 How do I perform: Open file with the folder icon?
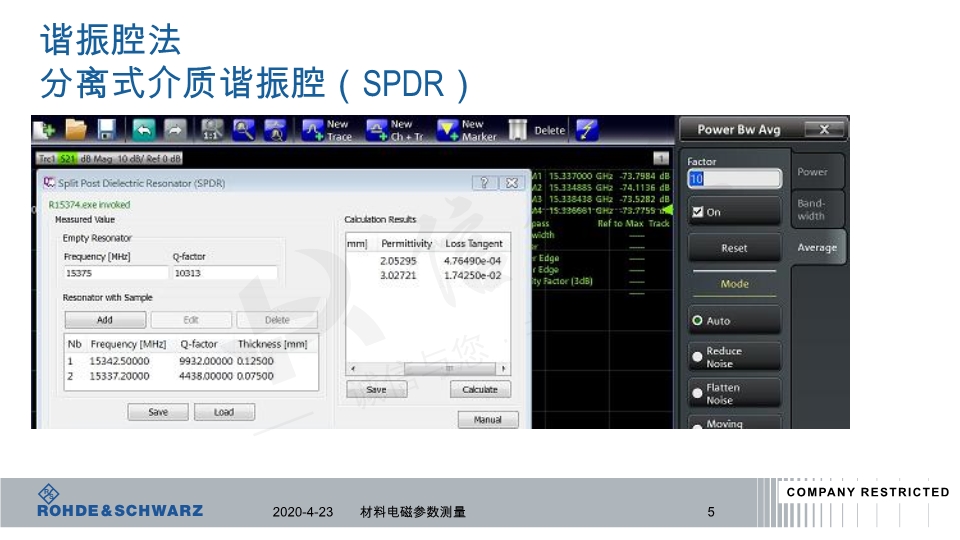click(x=75, y=130)
